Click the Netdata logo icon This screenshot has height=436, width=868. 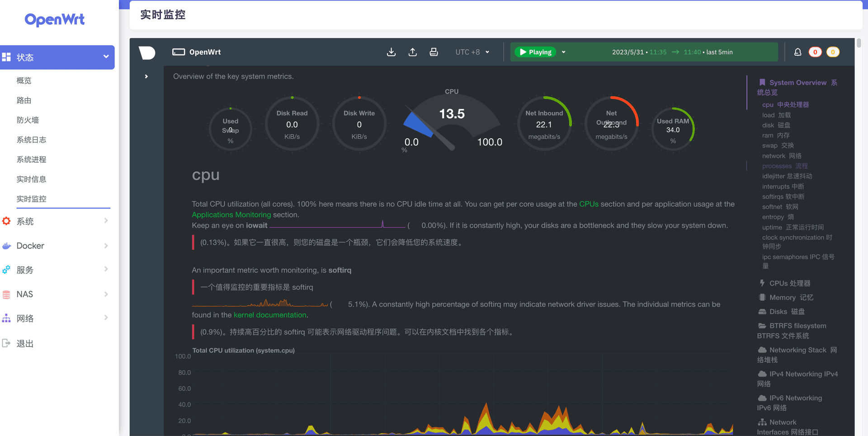tap(147, 52)
